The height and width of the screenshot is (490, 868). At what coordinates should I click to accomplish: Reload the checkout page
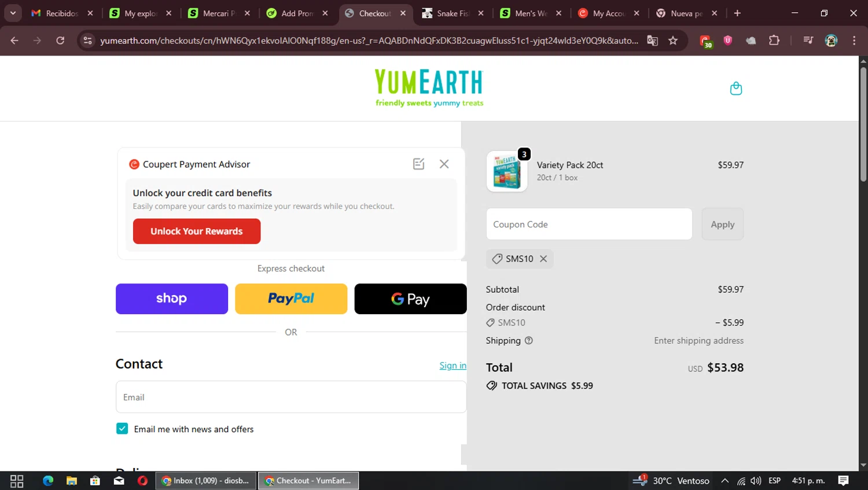(60, 40)
